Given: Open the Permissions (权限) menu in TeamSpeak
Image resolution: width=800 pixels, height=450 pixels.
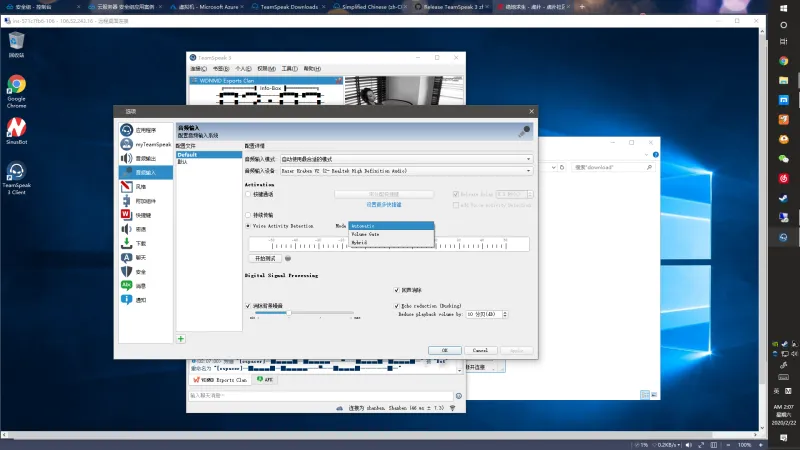Looking at the screenshot, I should click(266, 69).
